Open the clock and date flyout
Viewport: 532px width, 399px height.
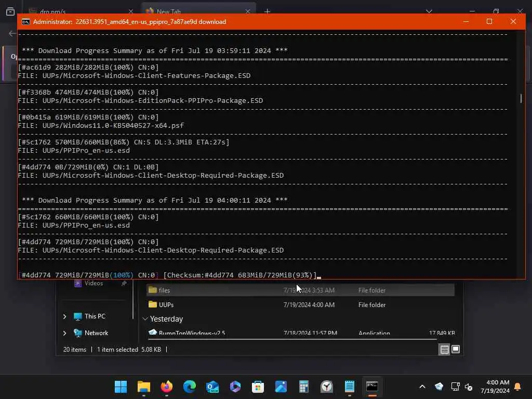coord(495,387)
